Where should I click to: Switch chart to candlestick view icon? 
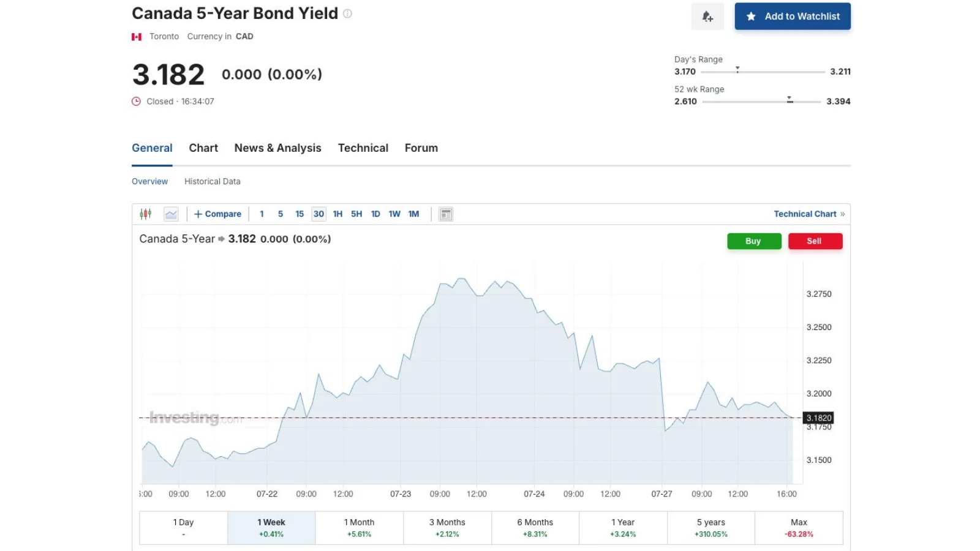146,214
